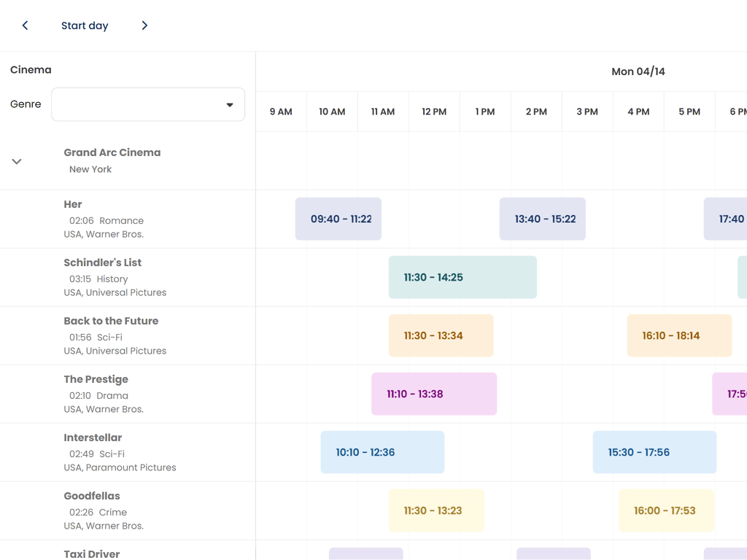Select the Interstellar movie row
Image resolution: width=747 pixels, height=560 pixels.
coord(120,452)
